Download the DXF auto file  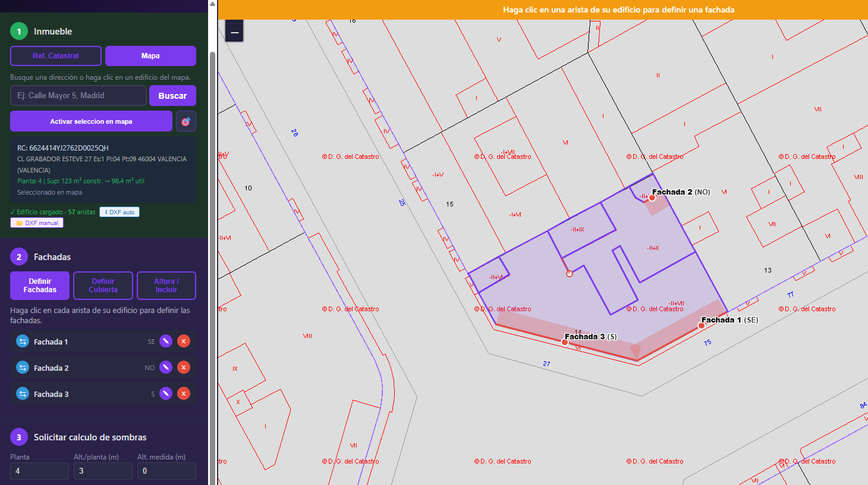click(x=119, y=212)
